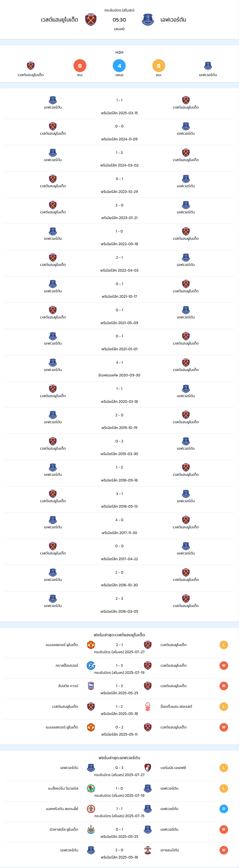Click the Ipswich Town crest
The height and width of the screenshot is (868, 239).
(x=91, y=686)
